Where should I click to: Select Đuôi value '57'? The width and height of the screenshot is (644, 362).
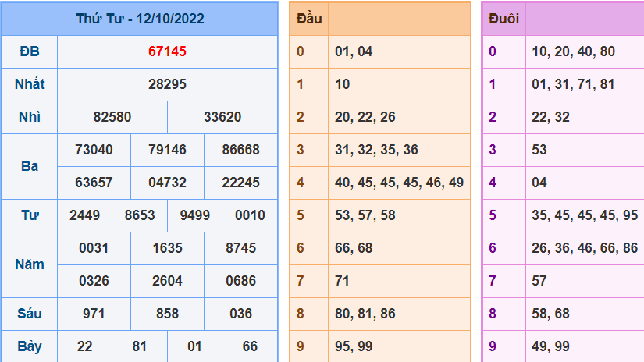click(539, 281)
